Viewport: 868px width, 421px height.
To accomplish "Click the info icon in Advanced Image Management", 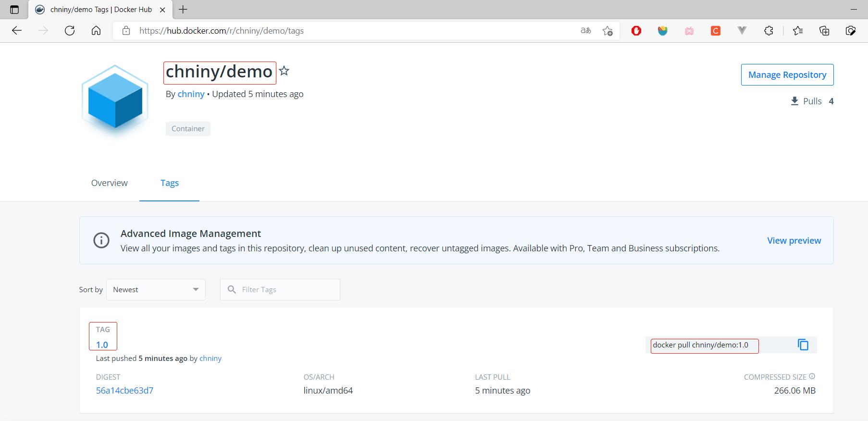I will 101,240.
